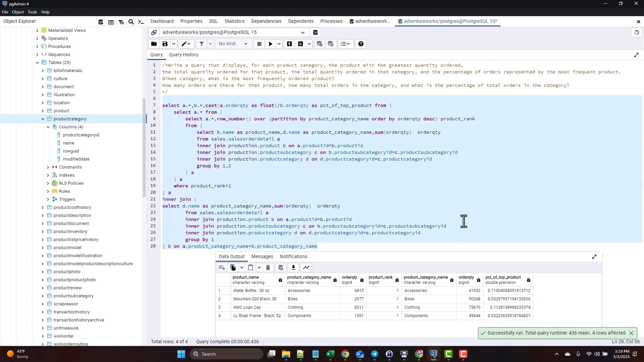The height and width of the screenshot is (362, 644).
Task: Click the View Data grid icon in Object Explorer
Action: (111, 22)
